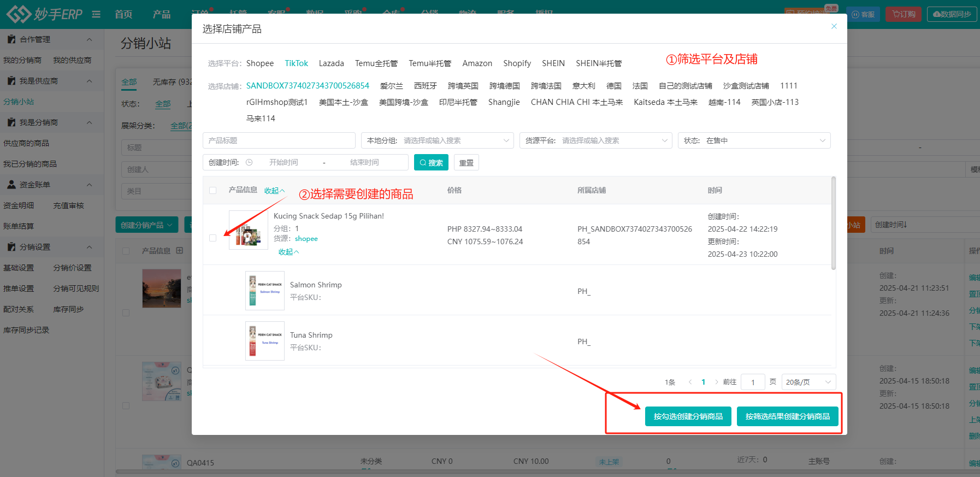Open the 本地分组 dropdown

(438, 140)
